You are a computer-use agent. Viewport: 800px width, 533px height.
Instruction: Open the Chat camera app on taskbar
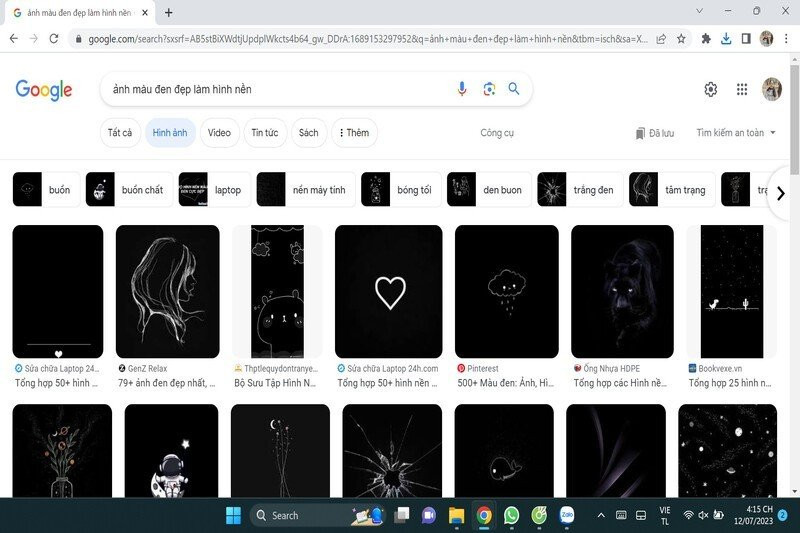point(429,516)
